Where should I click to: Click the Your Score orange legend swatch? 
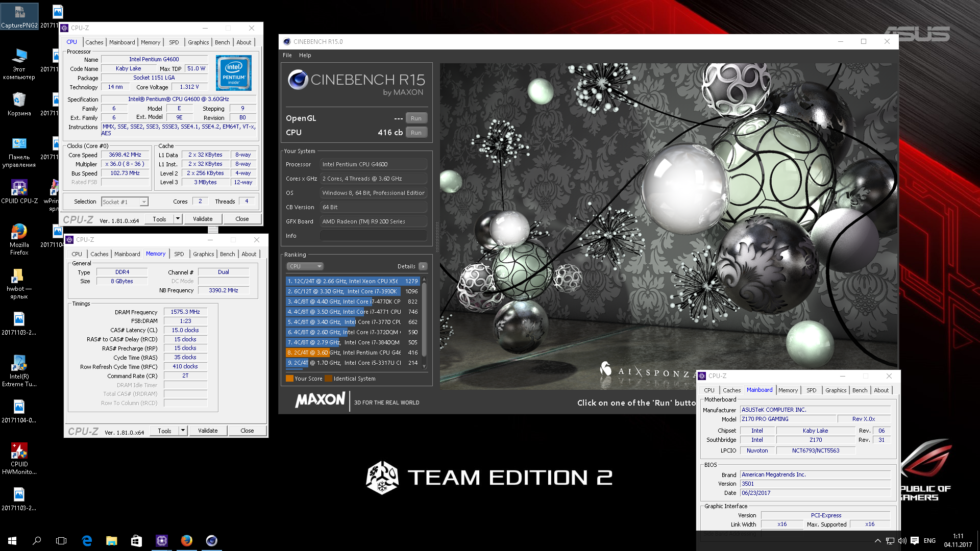pyautogui.click(x=289, y=379)
